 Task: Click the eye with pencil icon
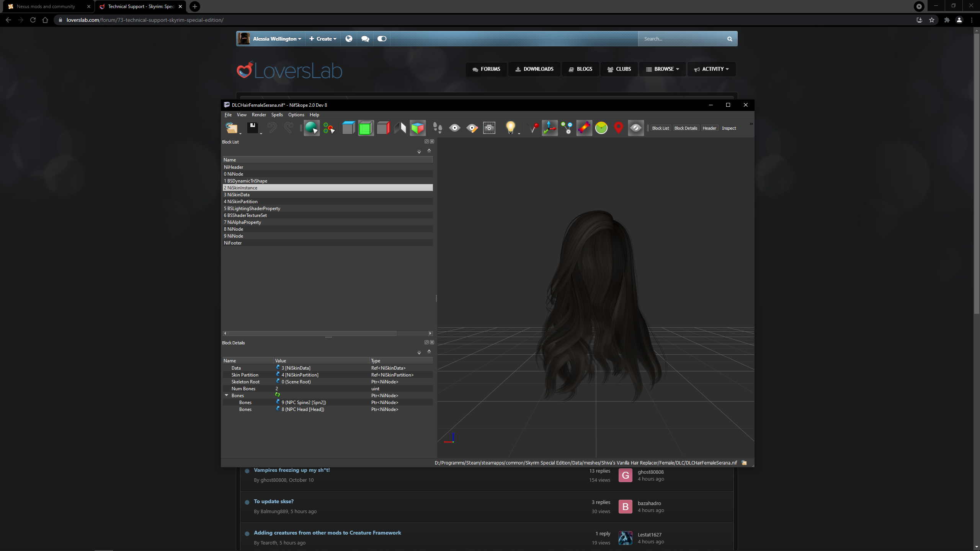click(472, 128)
